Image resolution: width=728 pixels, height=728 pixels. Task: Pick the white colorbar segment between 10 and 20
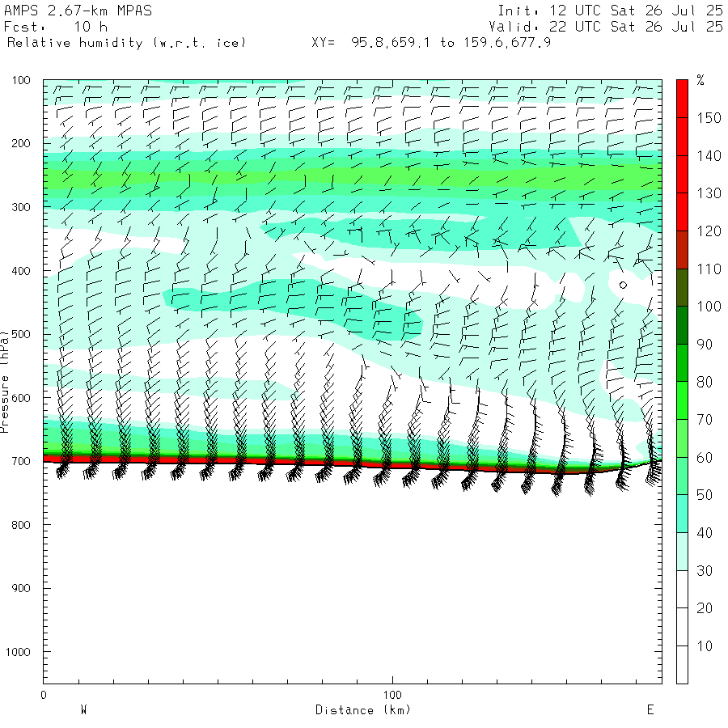tap(682, 627)
